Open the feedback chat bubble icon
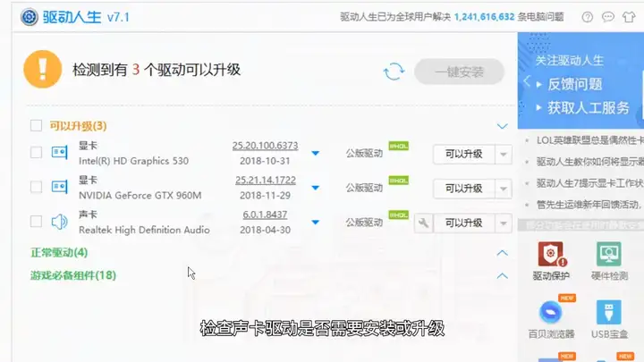644x362 pixels. 608,17
